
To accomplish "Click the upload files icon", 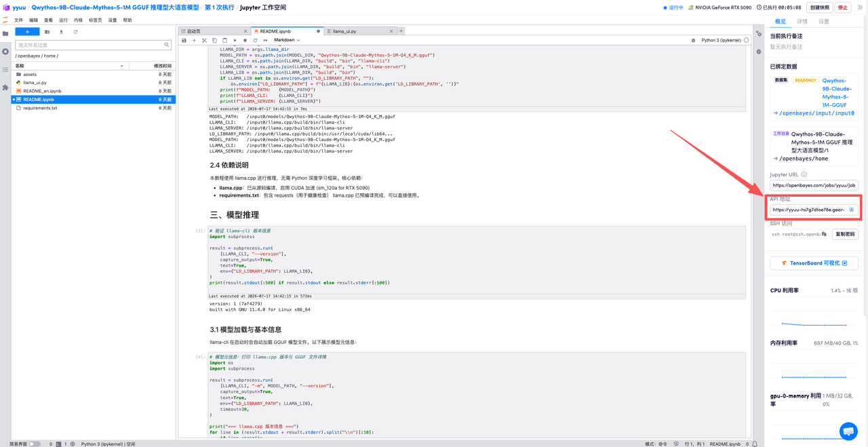I will tap(61, 32).
